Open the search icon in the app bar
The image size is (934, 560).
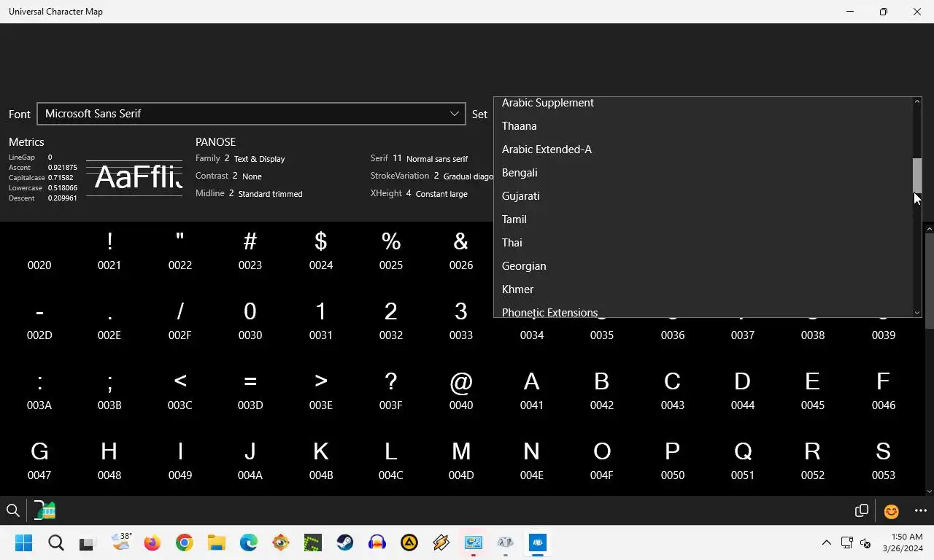click(13, 510)
